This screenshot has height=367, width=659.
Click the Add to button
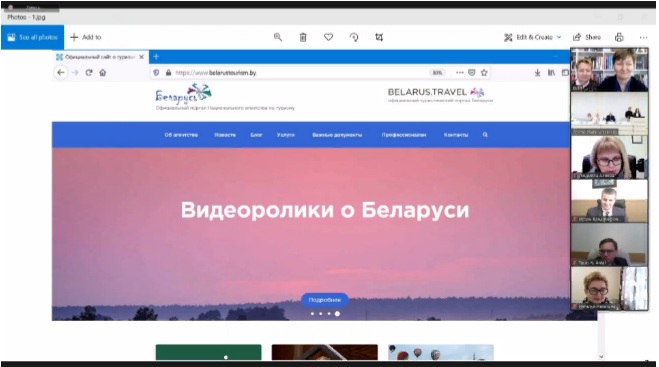(x=86, y=37)
